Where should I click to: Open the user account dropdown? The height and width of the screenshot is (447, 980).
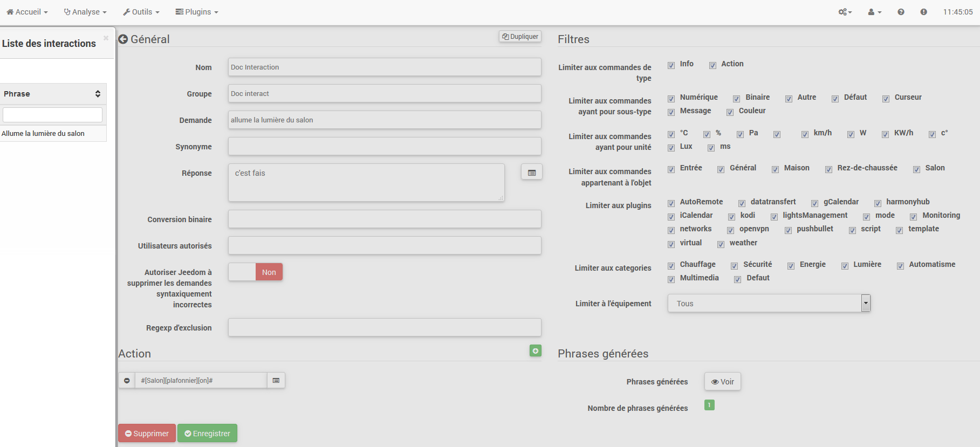point(874,12)
